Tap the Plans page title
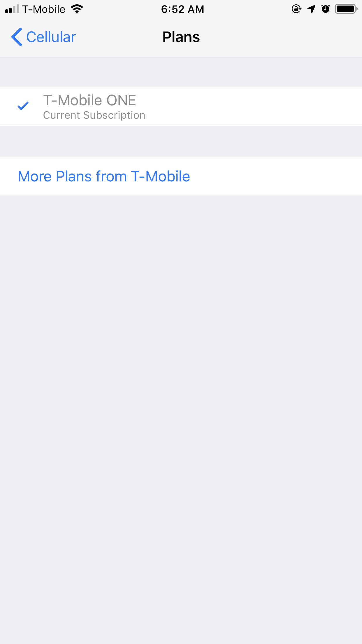Viewport: 362px width, 644px height. coord(181,37)
